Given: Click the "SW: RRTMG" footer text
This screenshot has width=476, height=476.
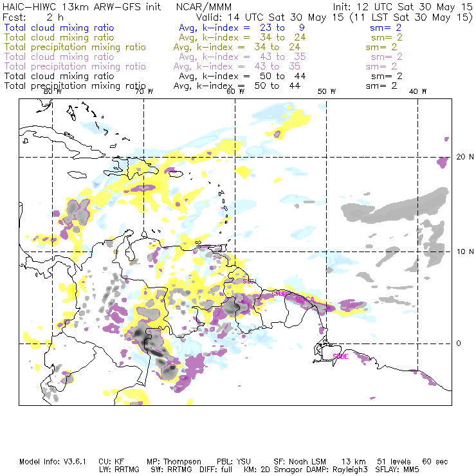Looking at the screenshot, I should coord(171,470).
